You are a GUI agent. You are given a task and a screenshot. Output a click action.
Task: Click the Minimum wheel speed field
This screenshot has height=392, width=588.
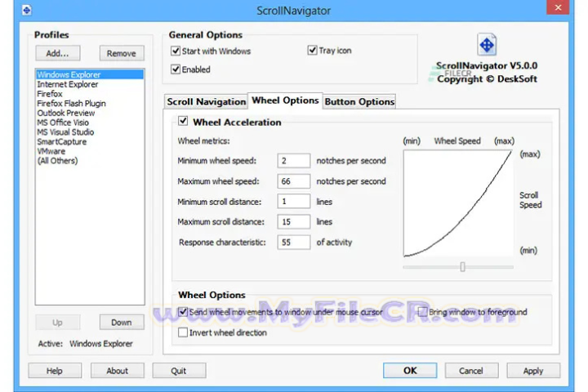point(294,161)
